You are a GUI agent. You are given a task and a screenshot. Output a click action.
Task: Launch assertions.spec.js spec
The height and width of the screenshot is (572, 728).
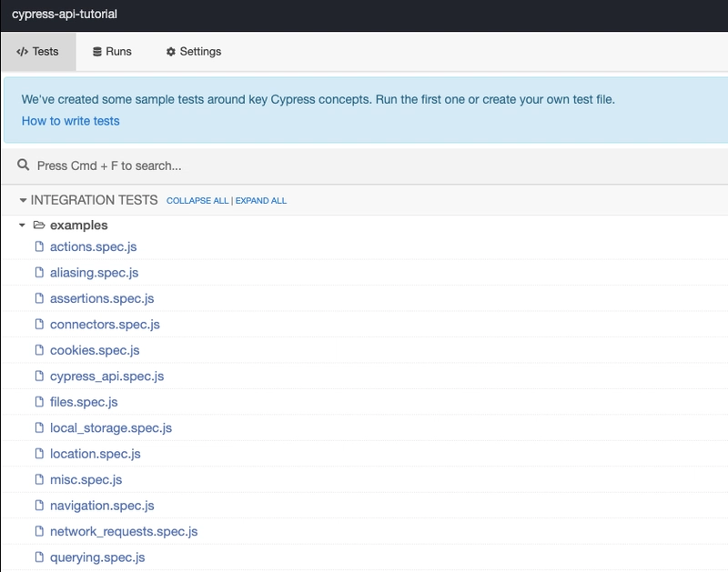click(102, 299)
